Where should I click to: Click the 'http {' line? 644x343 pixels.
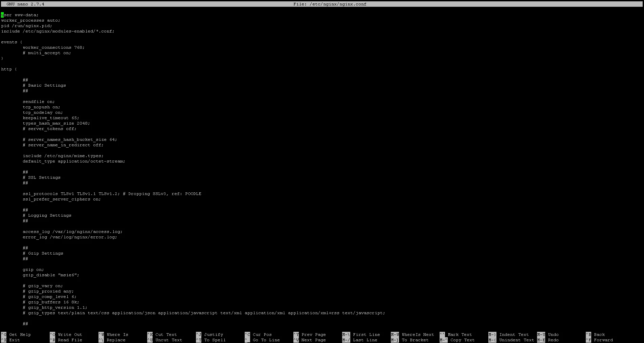point(9,69)
